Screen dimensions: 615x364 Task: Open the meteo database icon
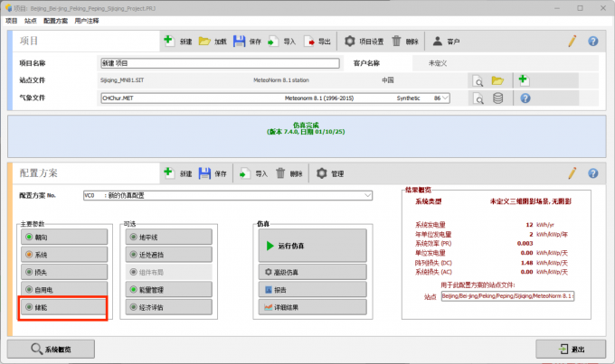pos(497,98)
